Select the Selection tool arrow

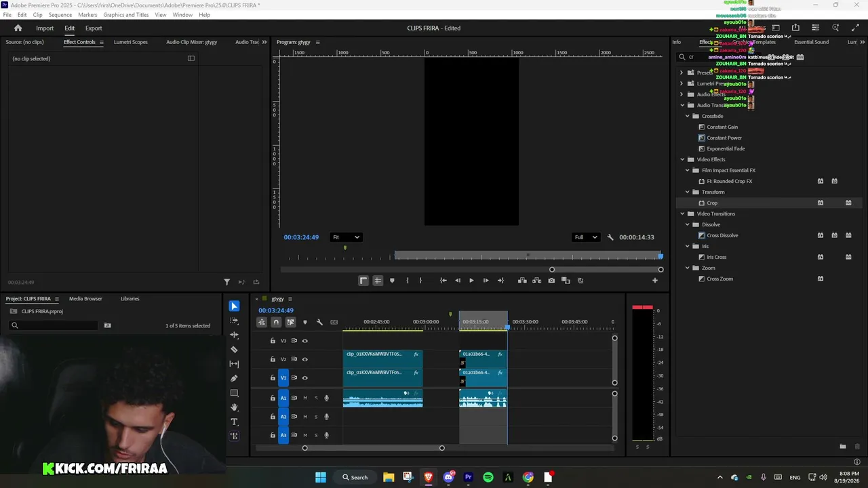point(234,306)
